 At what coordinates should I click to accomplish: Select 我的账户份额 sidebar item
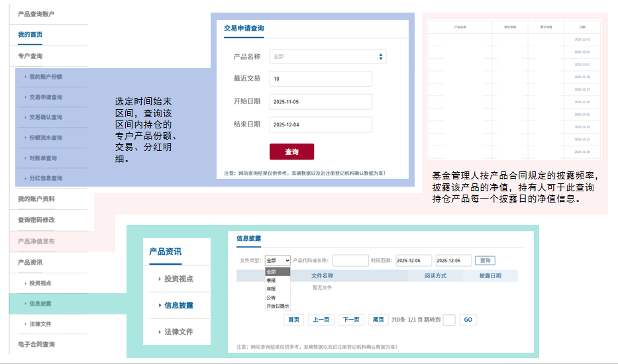[x=46, y=77]
